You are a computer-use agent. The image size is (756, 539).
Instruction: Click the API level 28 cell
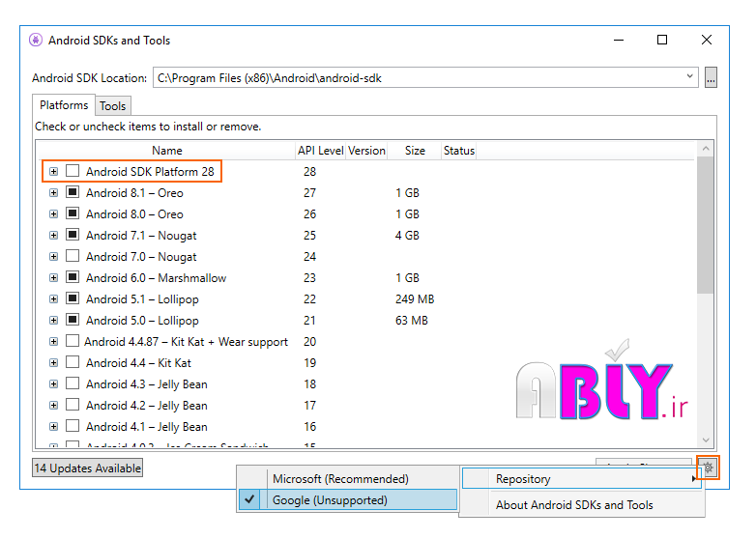tap(309, 172)
